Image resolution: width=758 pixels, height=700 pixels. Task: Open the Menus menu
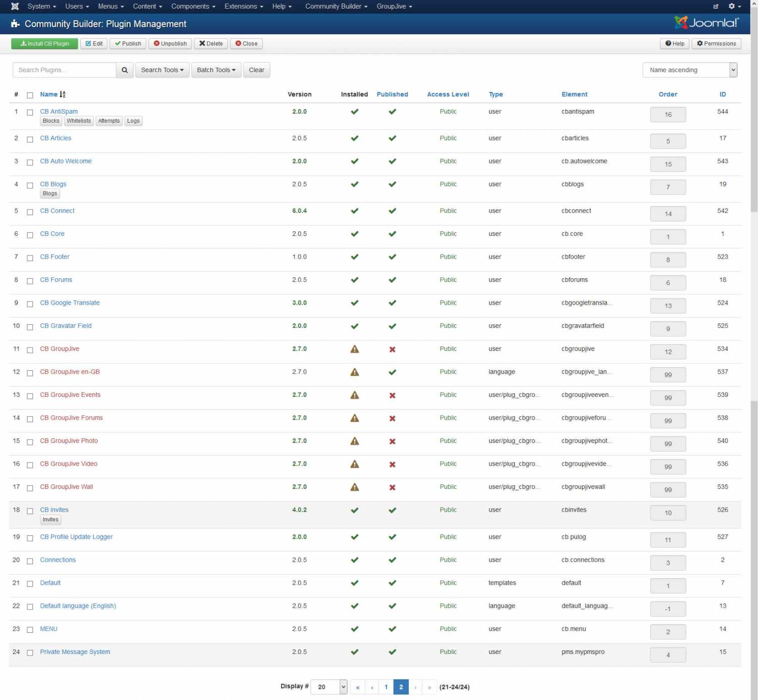[x=111, y=7]
